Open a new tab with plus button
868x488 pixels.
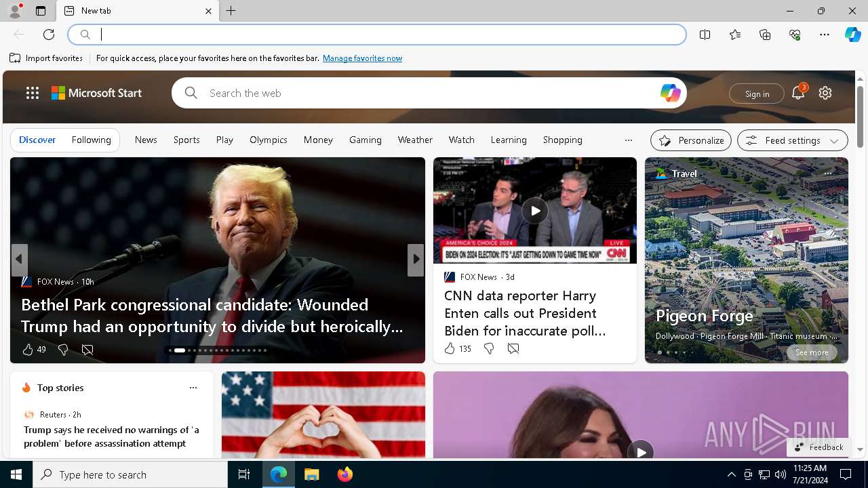click(x=231, y=11)
